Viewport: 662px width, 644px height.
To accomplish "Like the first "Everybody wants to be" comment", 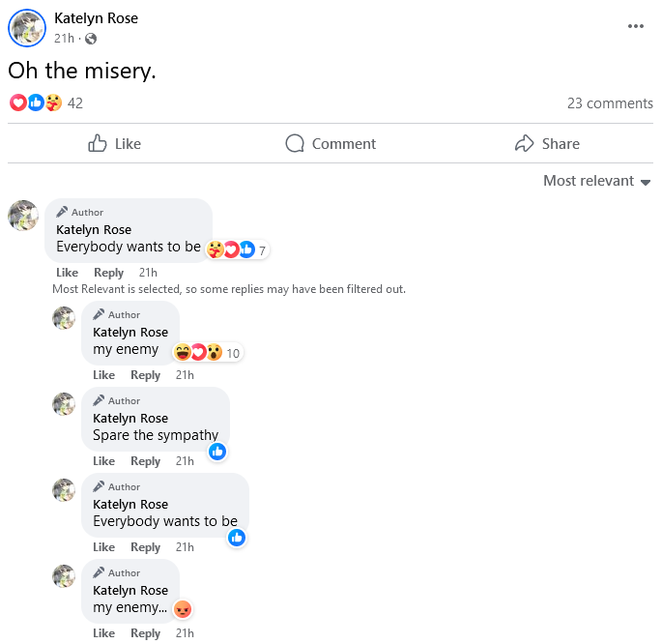I will [x=67, y=273].
